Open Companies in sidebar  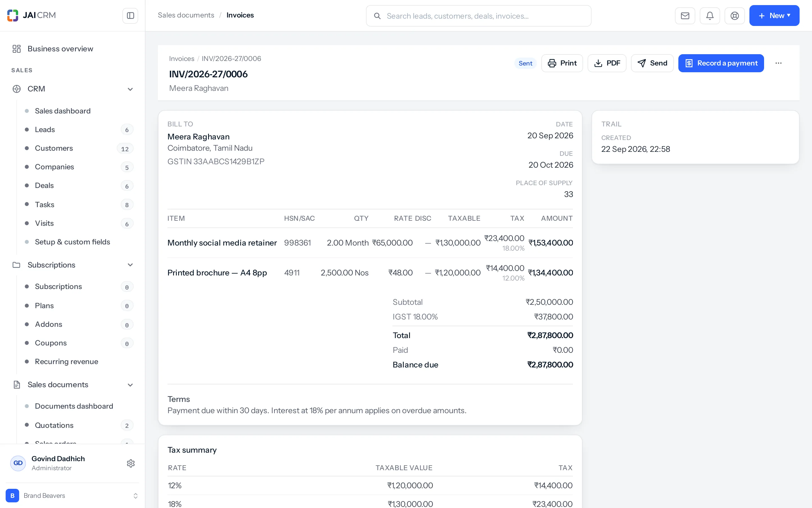pos(54,167)
